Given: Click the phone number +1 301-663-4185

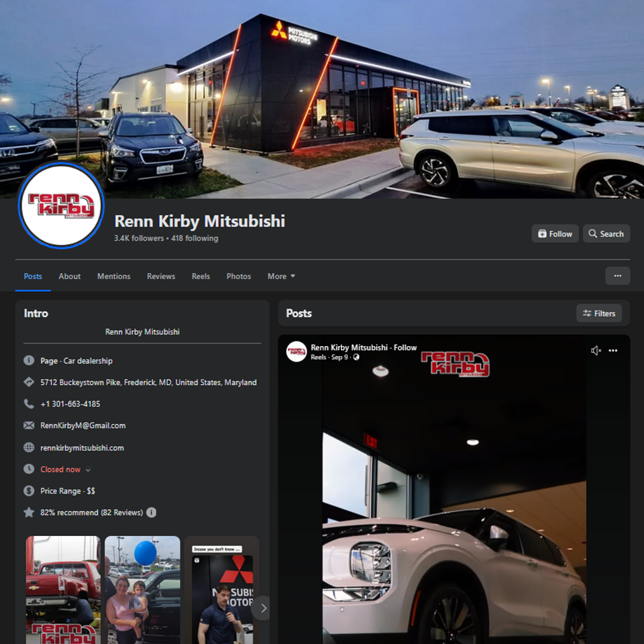Looking at the screenshot, I should pos(70,404).
